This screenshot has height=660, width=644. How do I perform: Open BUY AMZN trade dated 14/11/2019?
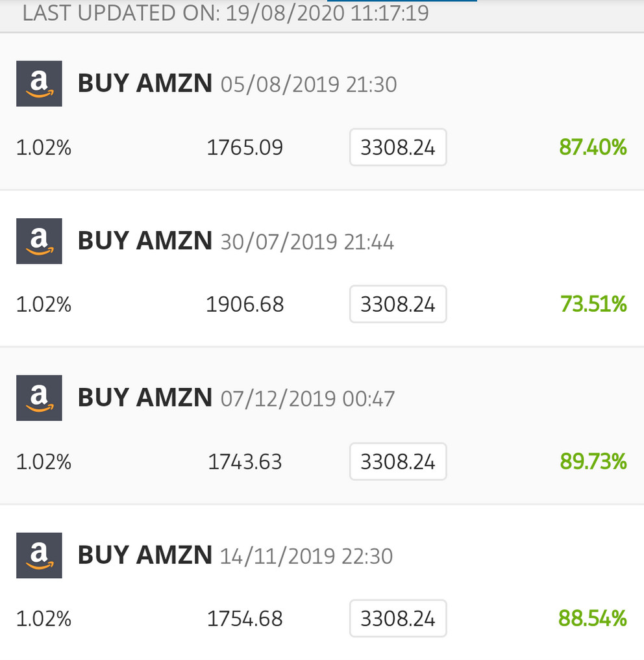pyautogui.click(x=322, y=583)
